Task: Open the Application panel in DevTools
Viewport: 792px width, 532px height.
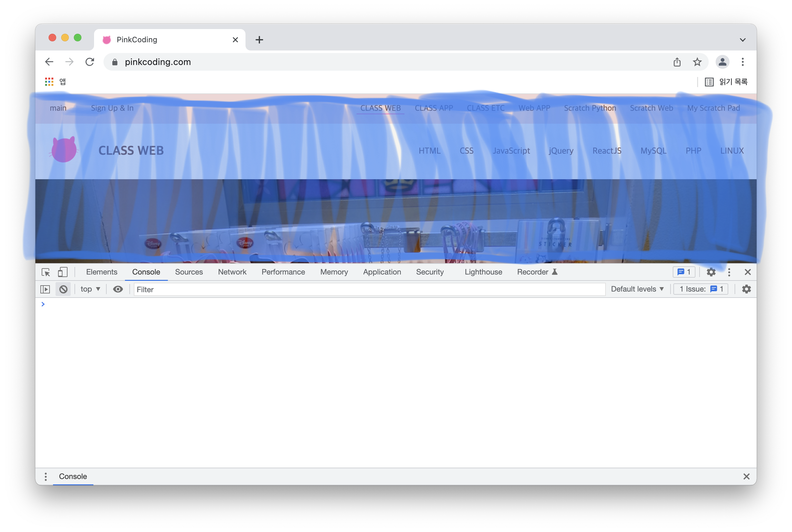Action: (382, 271)
